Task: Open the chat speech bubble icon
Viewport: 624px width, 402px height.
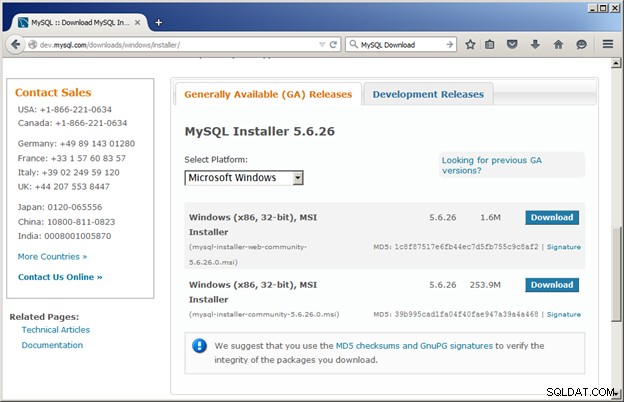Action: pyautogui.click(x=581, y=44)
